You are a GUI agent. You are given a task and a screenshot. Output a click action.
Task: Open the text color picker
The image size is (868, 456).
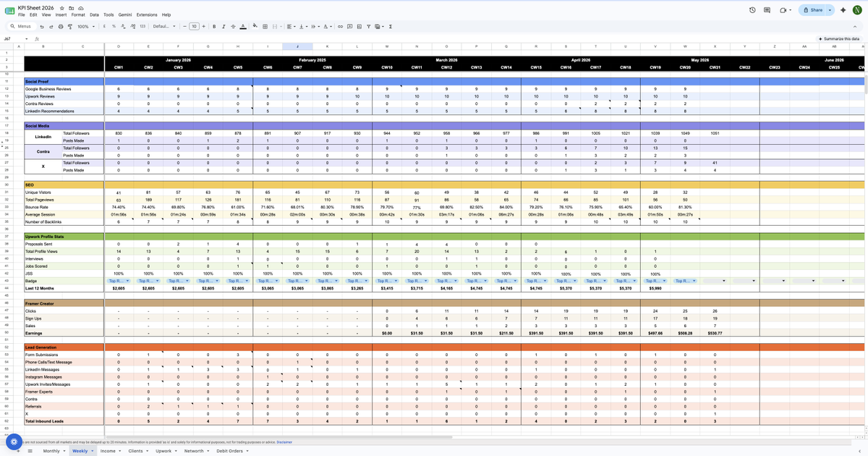click(x=243, y=26)
